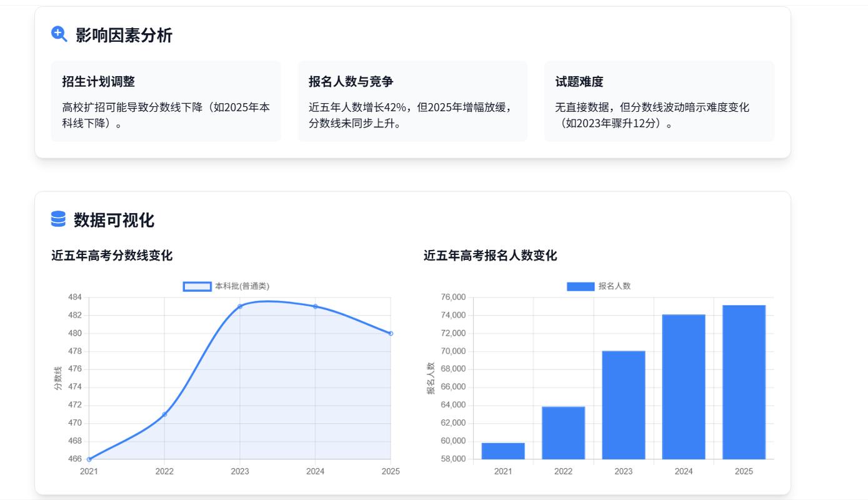Click the 2024 data point on the score chart
Viewport: 868px width, 500px height.
(315, 306)
